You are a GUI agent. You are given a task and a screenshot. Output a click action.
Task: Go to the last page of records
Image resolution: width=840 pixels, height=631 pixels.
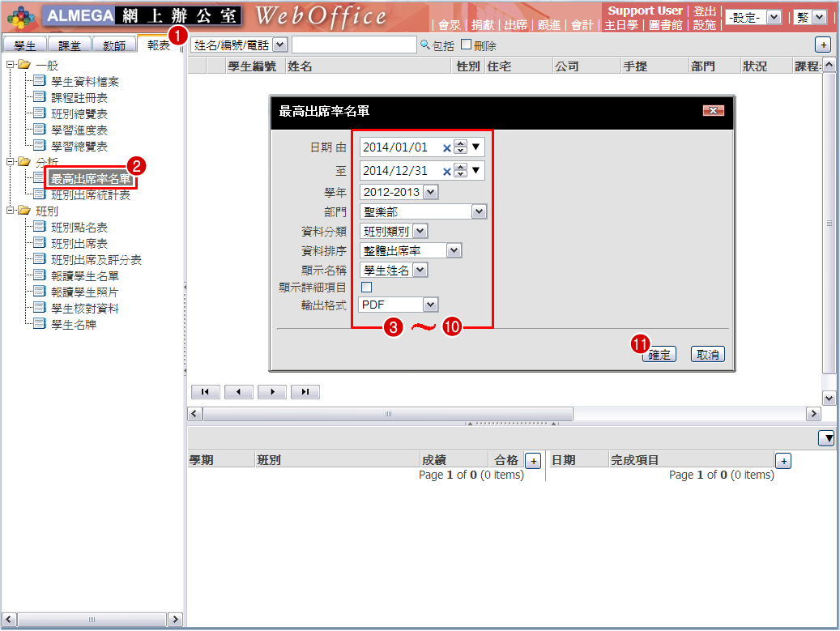coord(305,392)
